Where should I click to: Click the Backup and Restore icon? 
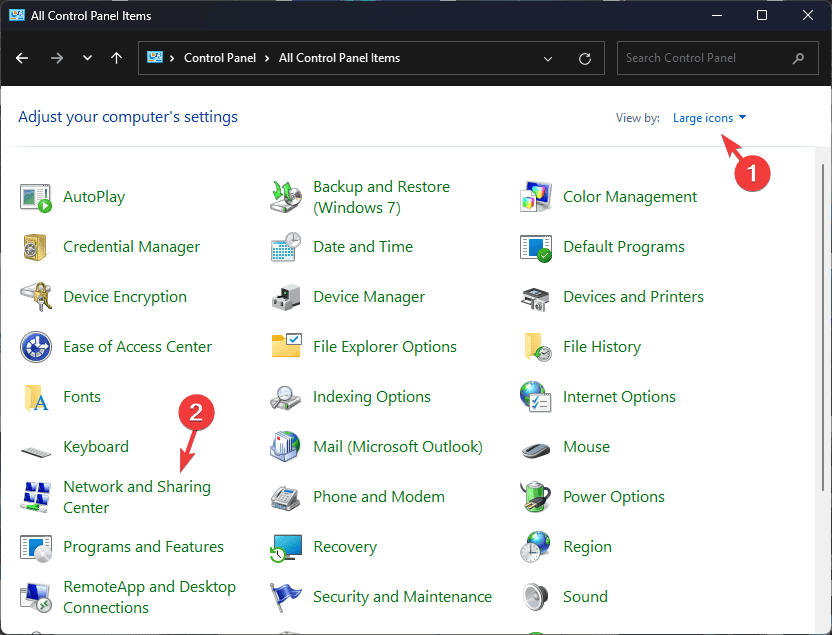point(286,197)
